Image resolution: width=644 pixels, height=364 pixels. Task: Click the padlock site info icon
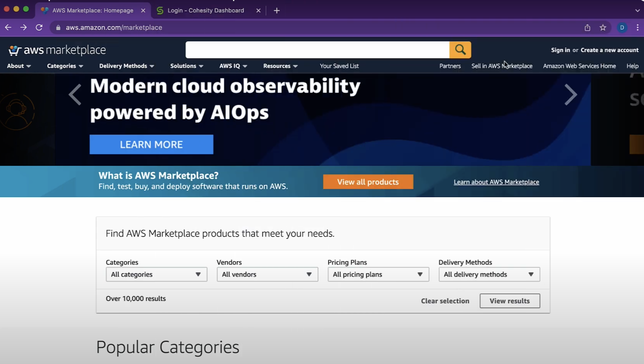[58, 28]
